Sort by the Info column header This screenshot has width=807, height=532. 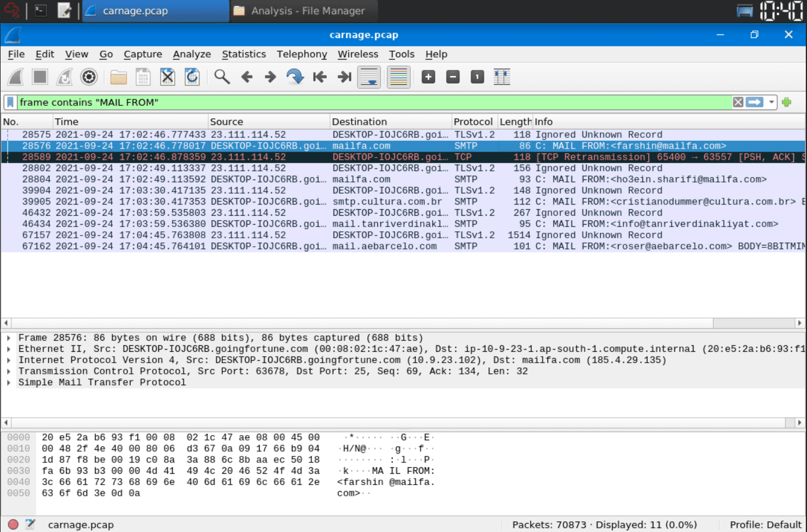[669, 122]
